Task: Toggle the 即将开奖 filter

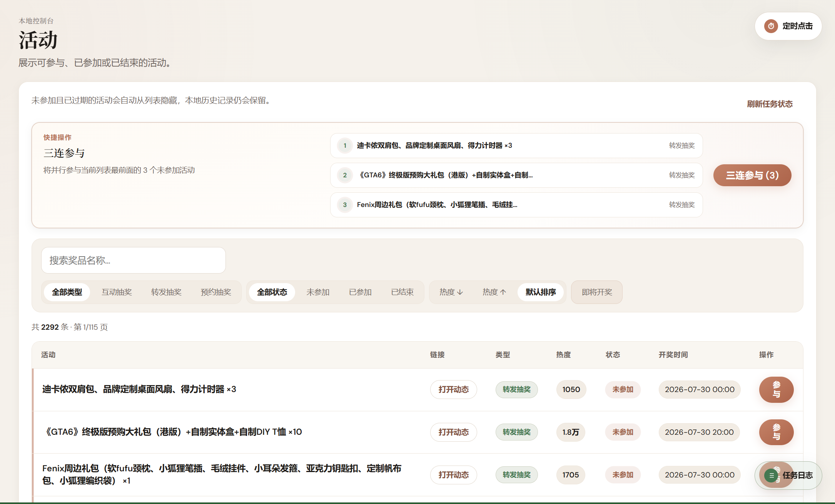Action: [x=597, y=292]
